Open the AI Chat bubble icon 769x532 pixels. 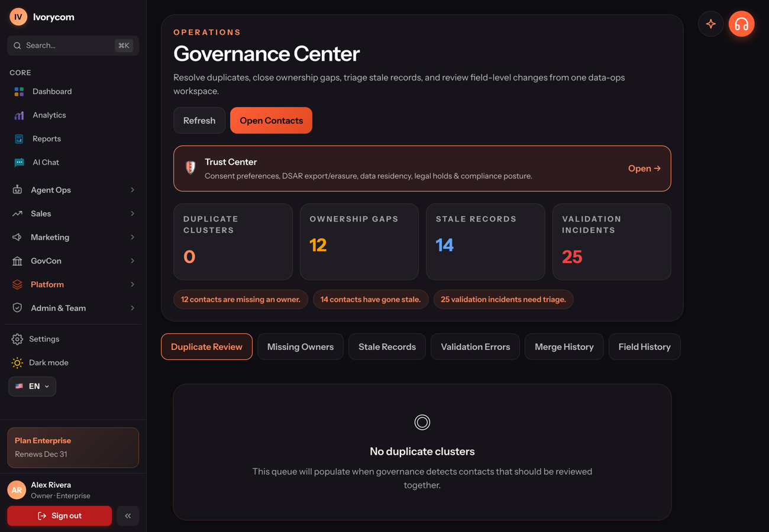[19, 163]
